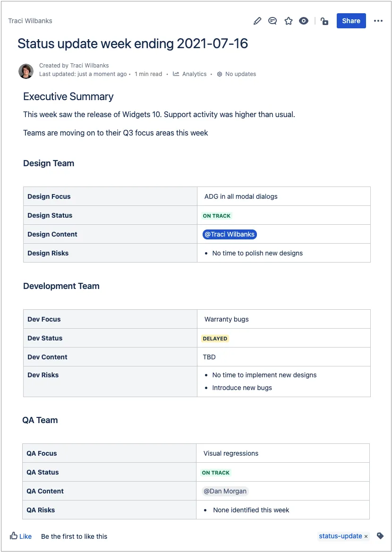
Task: Remove the status-update label with x
Action: [366, 536]
